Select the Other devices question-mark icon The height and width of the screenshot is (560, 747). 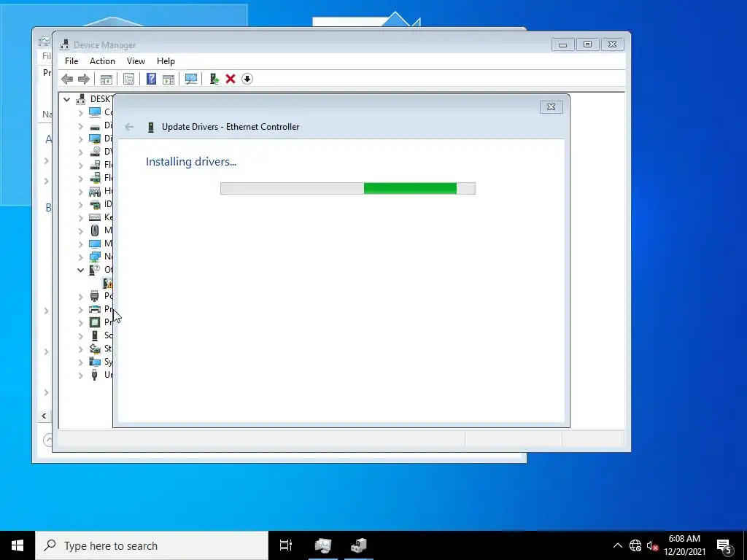click(x=95, y=270)
